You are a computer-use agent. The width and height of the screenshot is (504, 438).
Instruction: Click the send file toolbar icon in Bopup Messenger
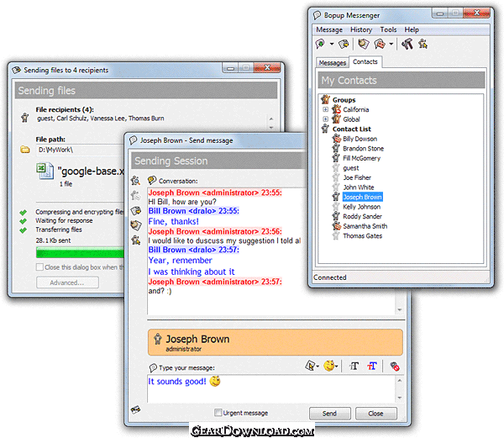(344, 44)
